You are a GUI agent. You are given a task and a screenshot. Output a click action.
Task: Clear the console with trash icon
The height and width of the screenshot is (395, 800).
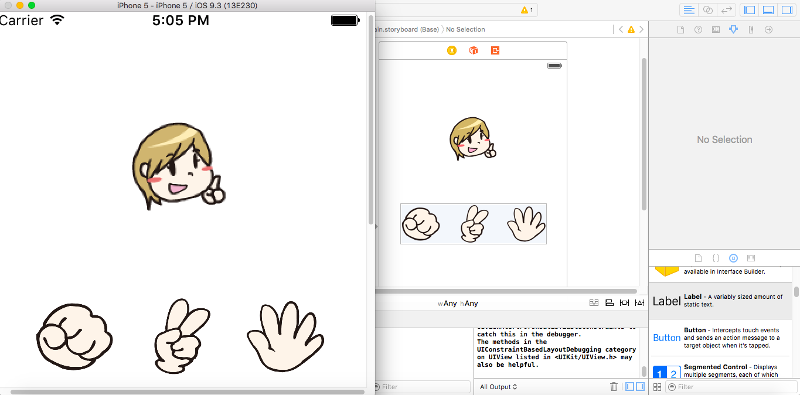[614, 387]
